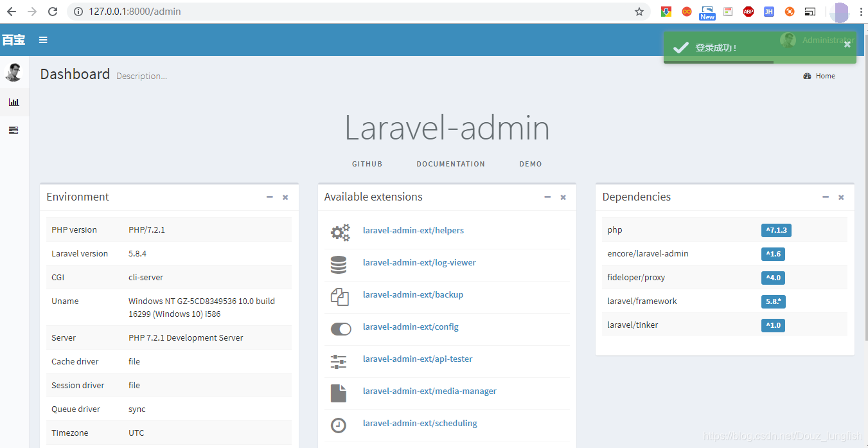868x448 pixels.
Task: Open the laravel-admin-ext/helpers link
Action: [x=413, y=230]
